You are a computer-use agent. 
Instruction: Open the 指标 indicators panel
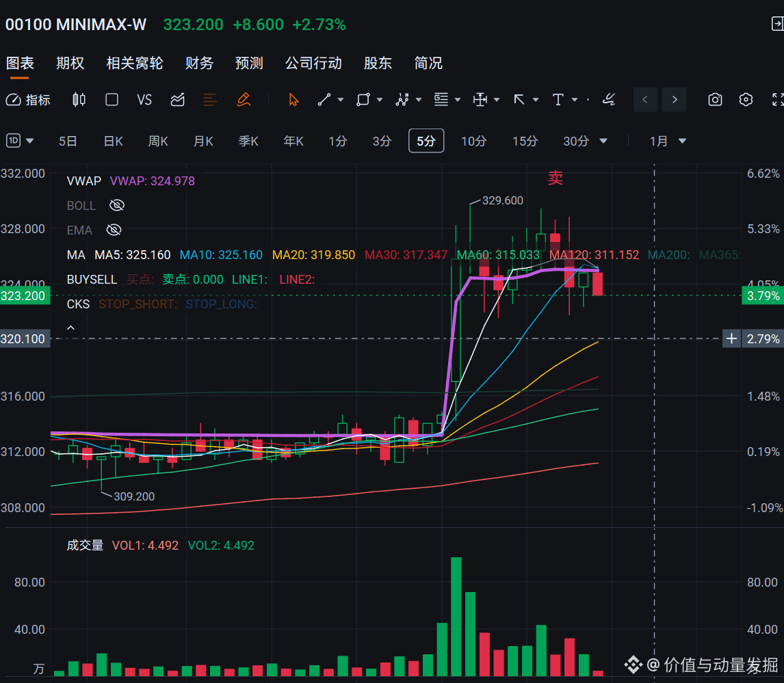pos(28,100)
